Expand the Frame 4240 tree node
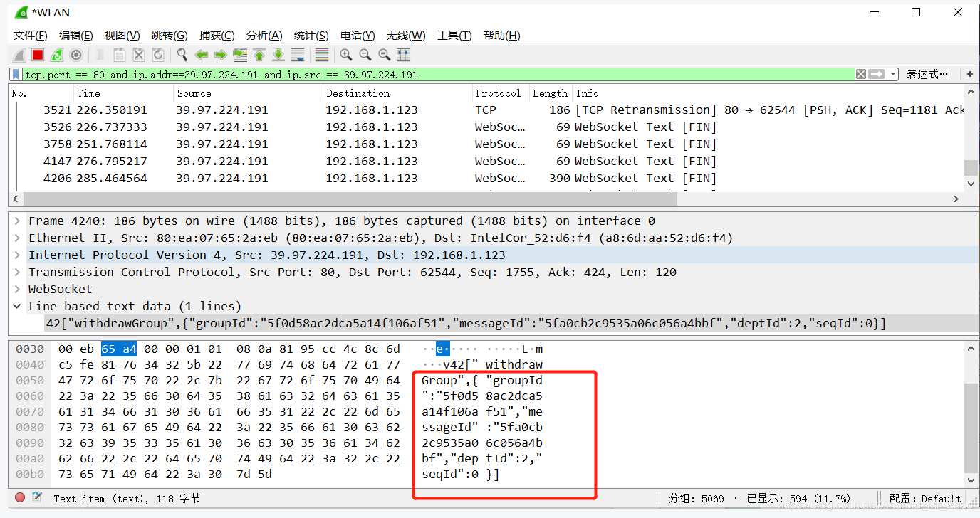The width and height of the screenshot is (980, 518). point(17,221)
